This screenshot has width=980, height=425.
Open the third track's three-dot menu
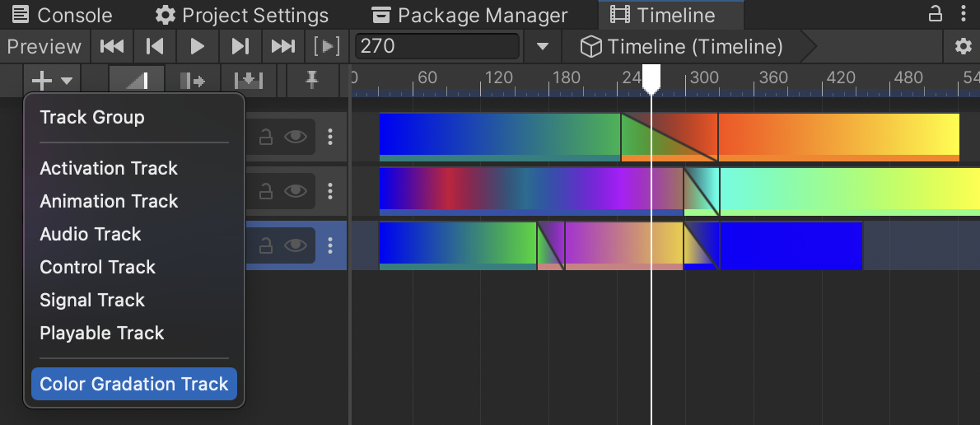[330, 245]
